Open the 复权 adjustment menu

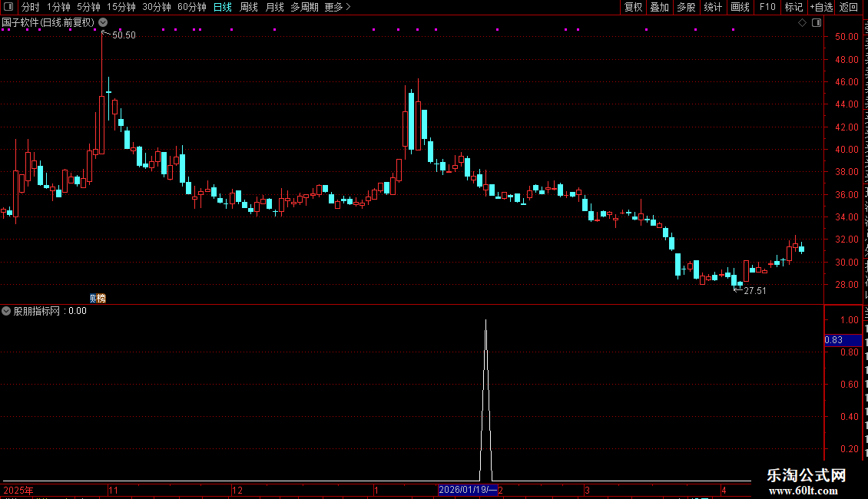click(633, 7)
